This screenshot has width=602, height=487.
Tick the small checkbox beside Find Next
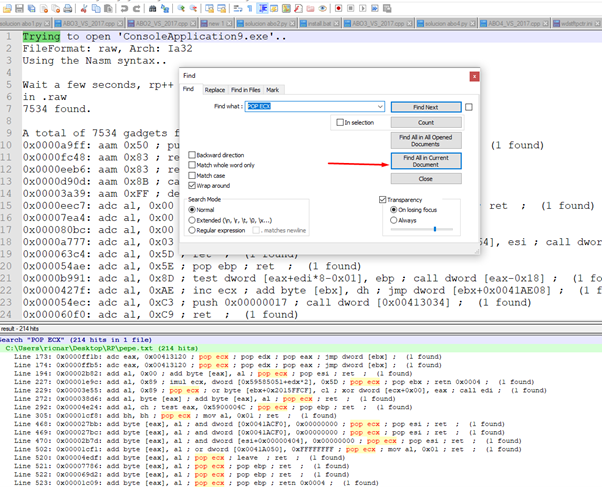point(469,107)
